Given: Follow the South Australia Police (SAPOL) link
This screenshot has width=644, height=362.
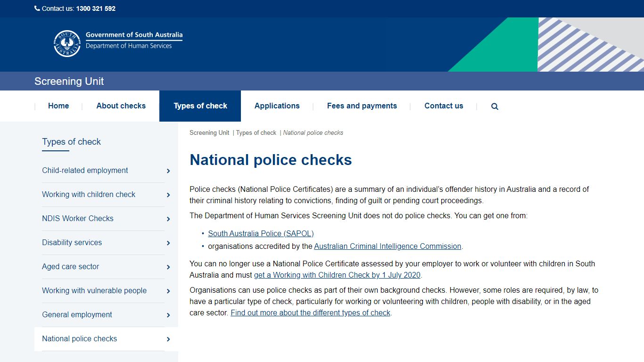Looking at the screenshot, I should click(x=261, y=233).
